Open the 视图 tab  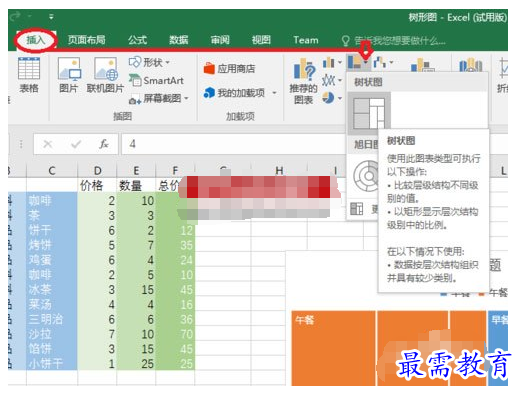pyautogui.click(x=261, y=40)
